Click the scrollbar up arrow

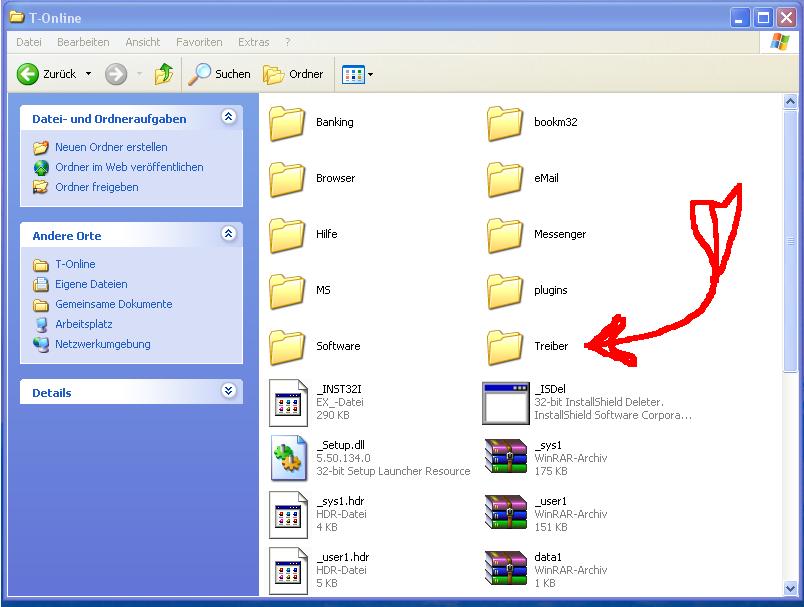coord(790,102)
